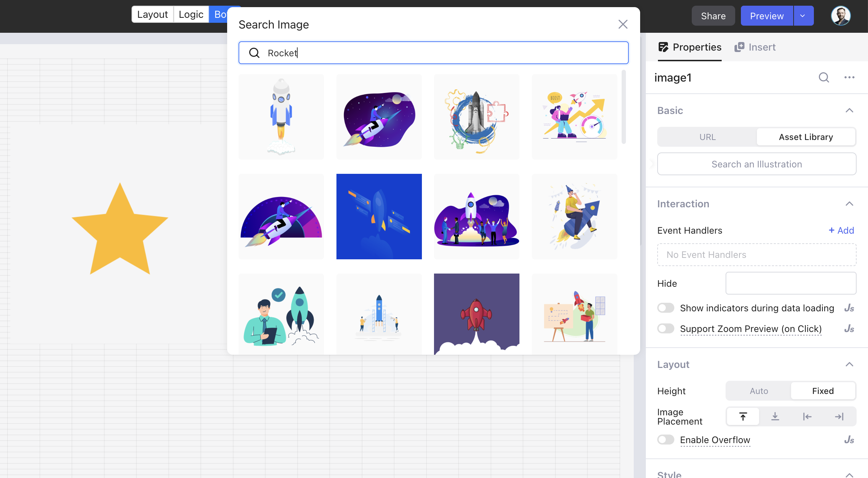
Task: Switch to the Insert tab
Action: [x=755, y=47]
